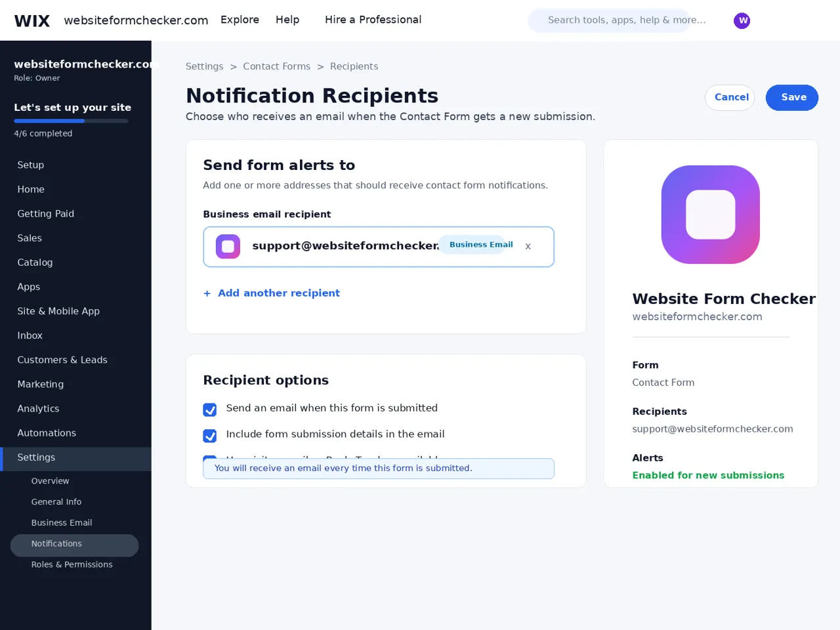This screenshot has height=630, width=840.
Task: Click Hire a Professional
Action: (x=373, y=20)
